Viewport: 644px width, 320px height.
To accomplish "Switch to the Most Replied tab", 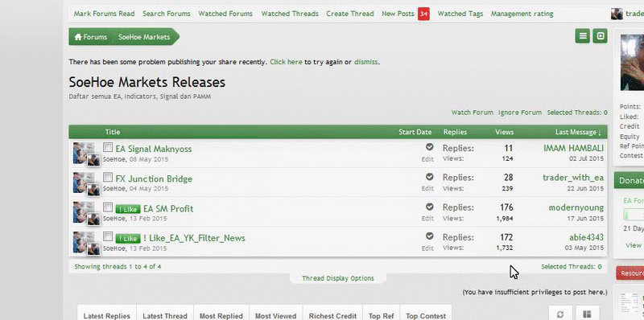I will coord(221,316).
